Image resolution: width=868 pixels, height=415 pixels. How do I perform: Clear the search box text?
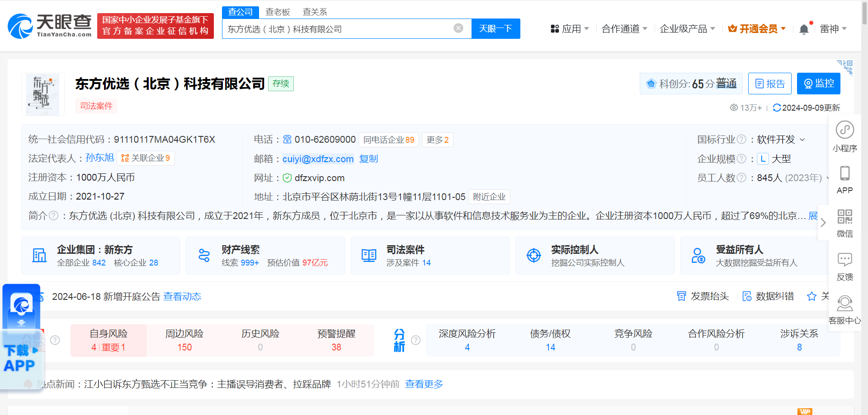[x=458, y=28]
